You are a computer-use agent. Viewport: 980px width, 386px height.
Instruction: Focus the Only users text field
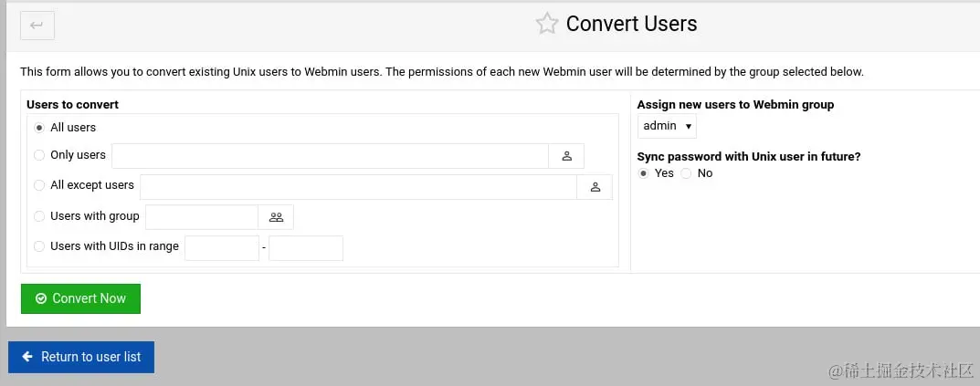click(330, 156)
